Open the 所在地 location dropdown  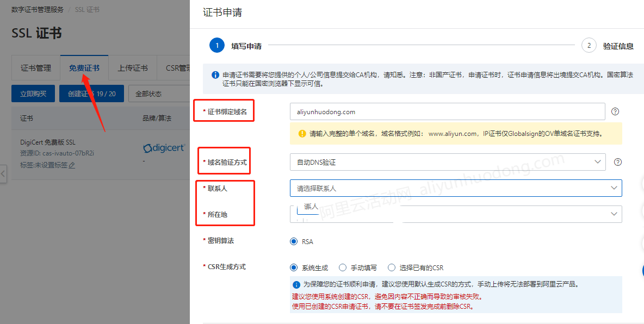click(x=456, y=214)
